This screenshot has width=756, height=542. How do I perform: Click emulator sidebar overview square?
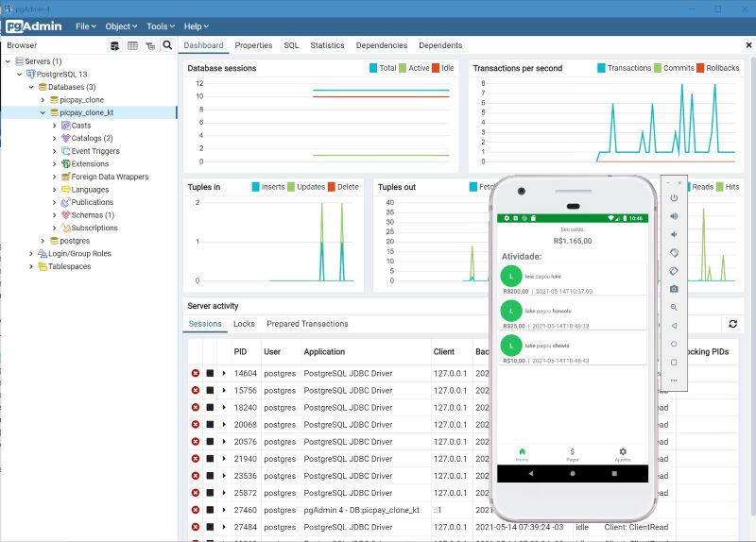coord(674,363)
